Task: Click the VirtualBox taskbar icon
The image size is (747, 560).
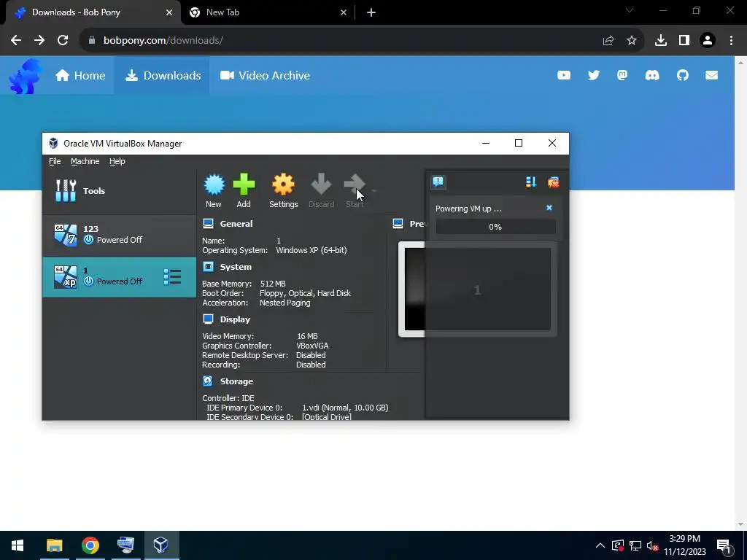Action: click(x=160, y=545)
